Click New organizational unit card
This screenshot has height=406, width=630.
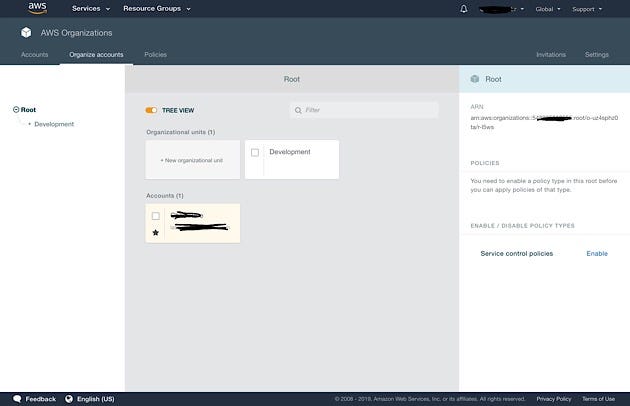(x=192, y=160)
